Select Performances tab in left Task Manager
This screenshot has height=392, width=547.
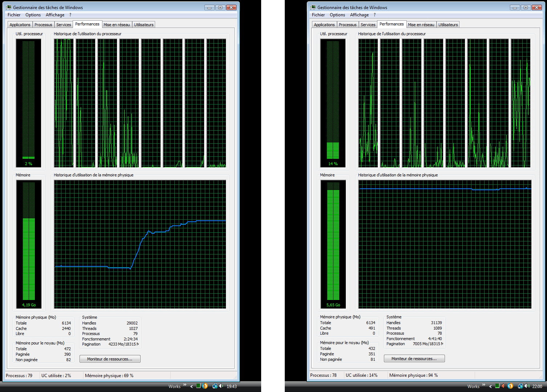(x=87, y=24)
